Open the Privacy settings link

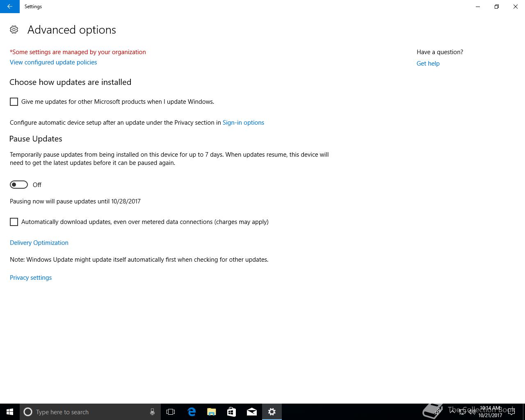(x=31, y=278)
